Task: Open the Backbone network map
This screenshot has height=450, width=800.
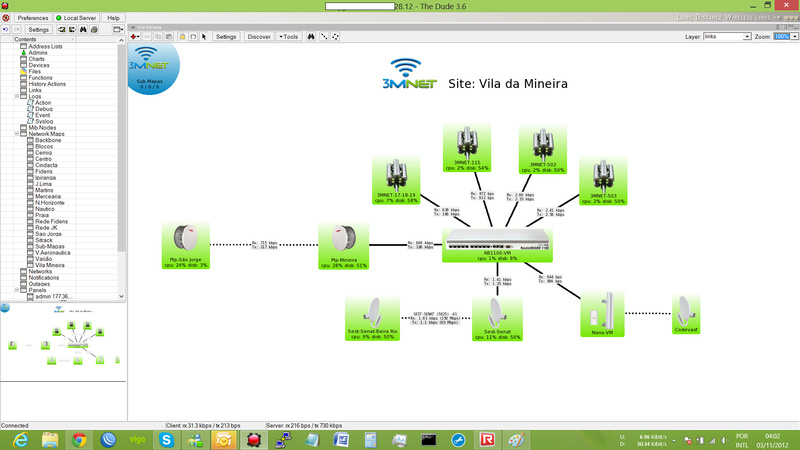Action: [x=48, y=140]
